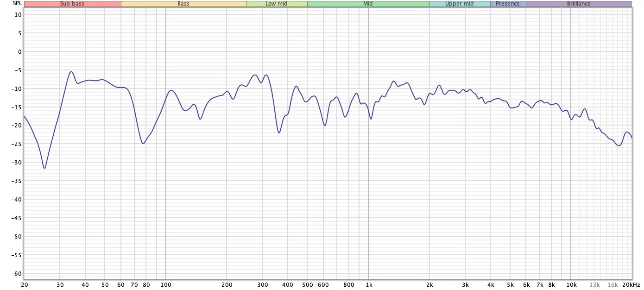Select the green Mid band header
This screenshot has height=290, width=644.
coord(368,4)
